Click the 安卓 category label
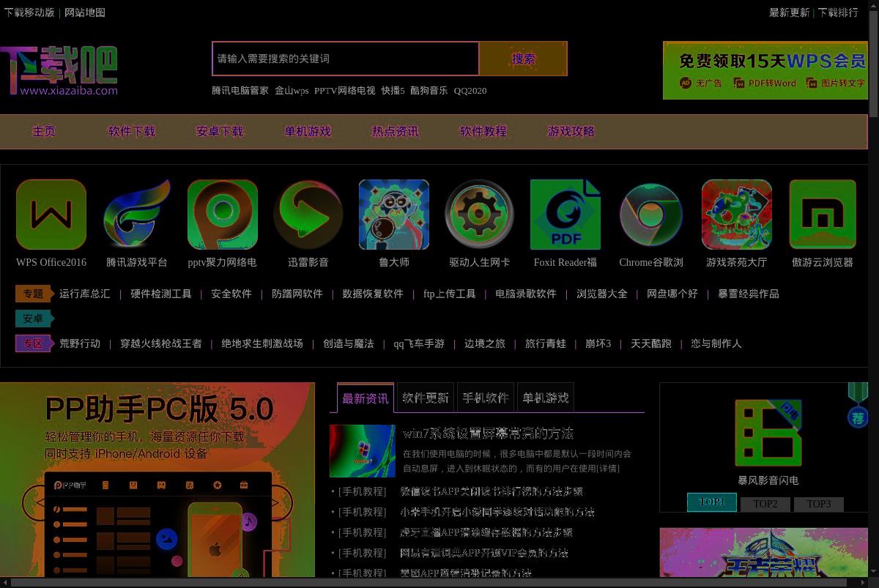 [34, 319]
